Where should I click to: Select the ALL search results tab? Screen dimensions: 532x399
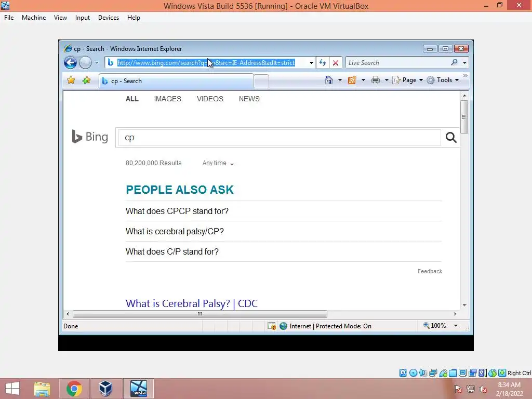click(132, 99)
